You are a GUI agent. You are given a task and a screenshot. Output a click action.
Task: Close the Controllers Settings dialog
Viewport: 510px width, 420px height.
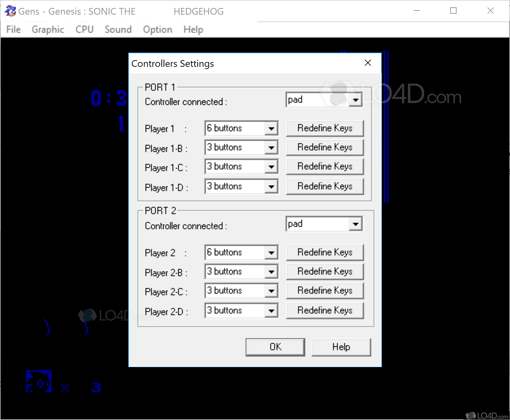coord(368,63)
